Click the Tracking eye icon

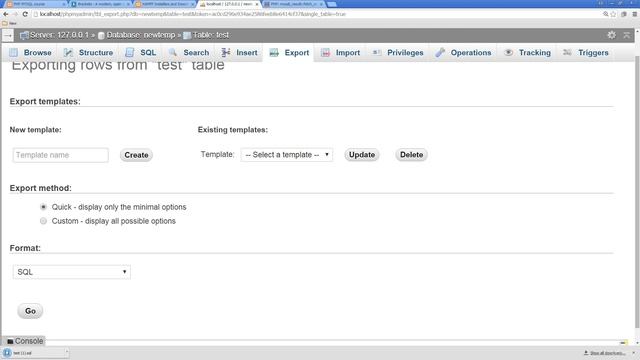[x=508, y=53]
